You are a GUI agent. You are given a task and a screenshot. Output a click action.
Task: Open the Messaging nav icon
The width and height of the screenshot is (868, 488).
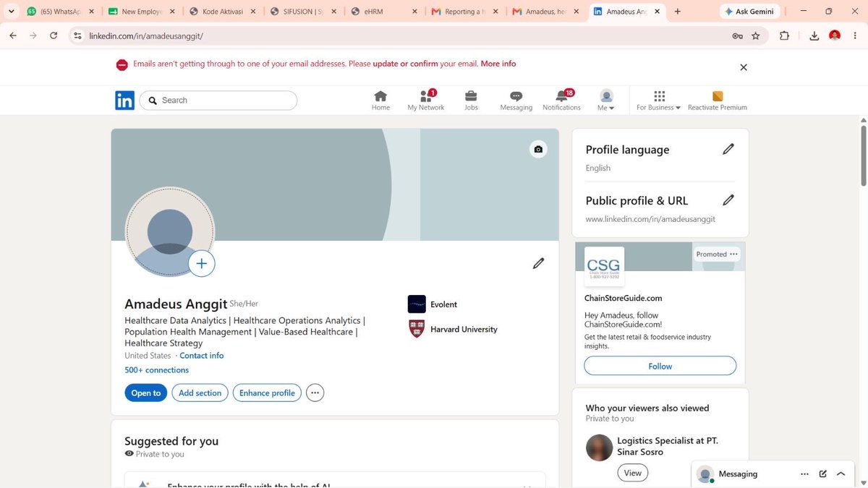point(516,100)
